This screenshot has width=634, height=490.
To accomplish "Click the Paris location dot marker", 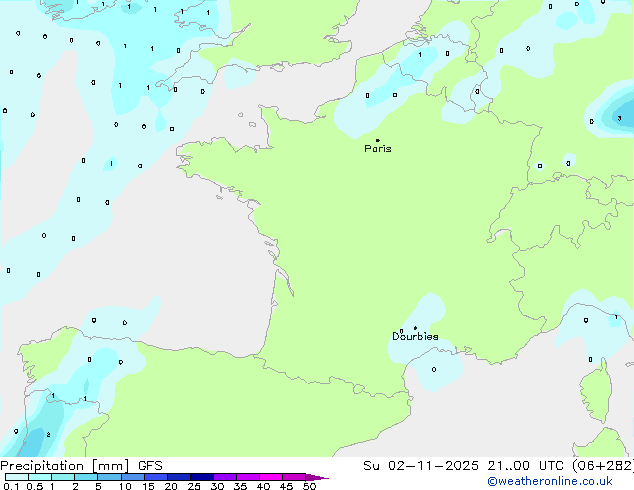I will (x=378, y=140).
